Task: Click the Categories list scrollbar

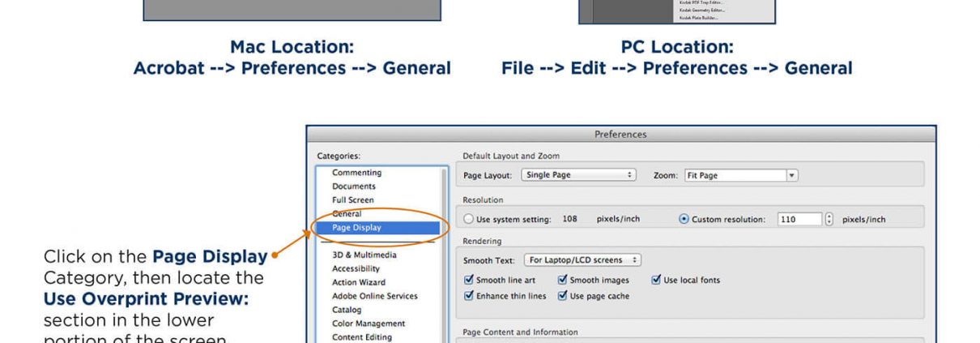Action: [x=444, y=255]
